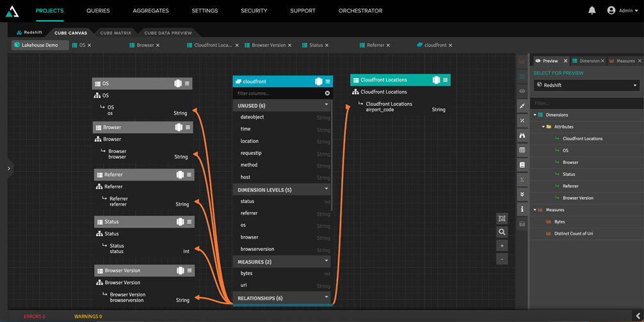Select the Lakehouse Demo cube tab

[40, 45]
